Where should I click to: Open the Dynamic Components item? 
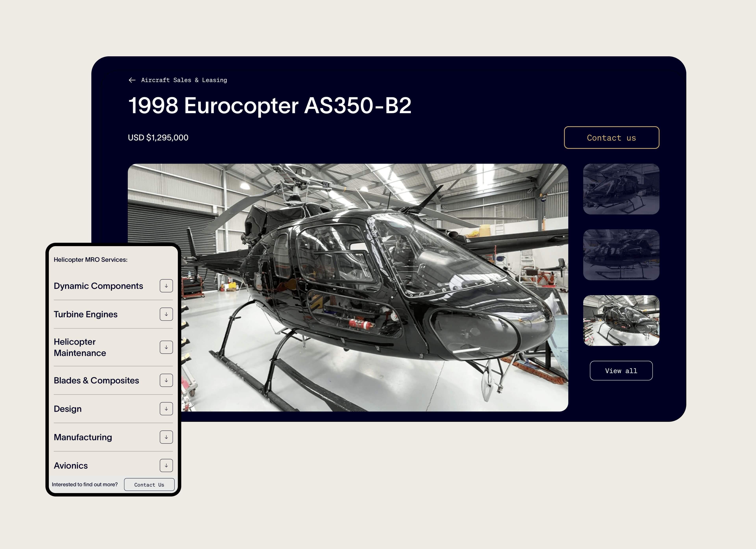(98, 286)
